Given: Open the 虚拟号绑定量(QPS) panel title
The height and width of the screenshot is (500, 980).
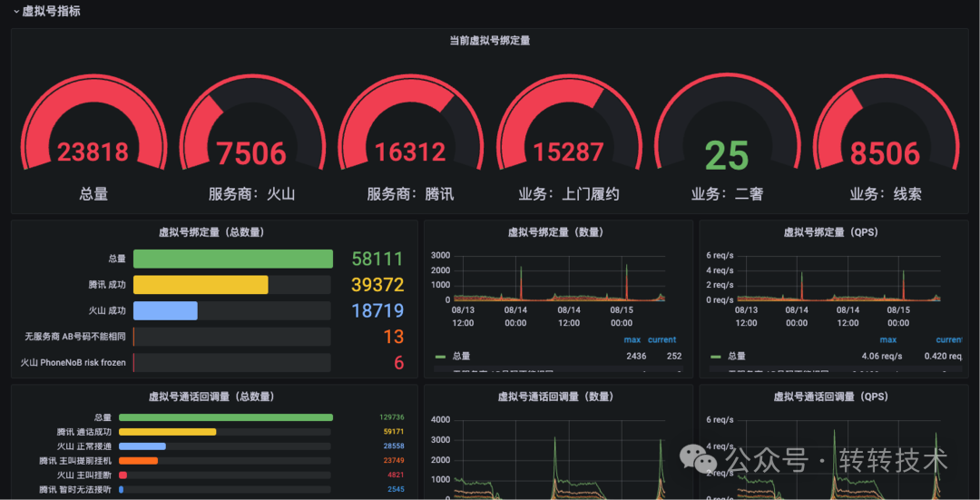Looking at the screenshot, I should coord(830,232).
